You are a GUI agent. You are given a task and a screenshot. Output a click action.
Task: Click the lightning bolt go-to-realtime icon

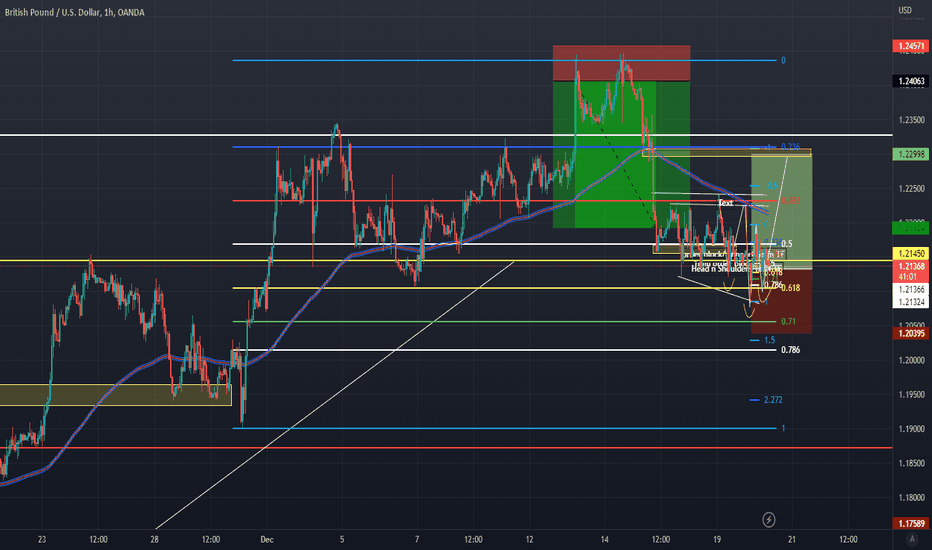769,520
